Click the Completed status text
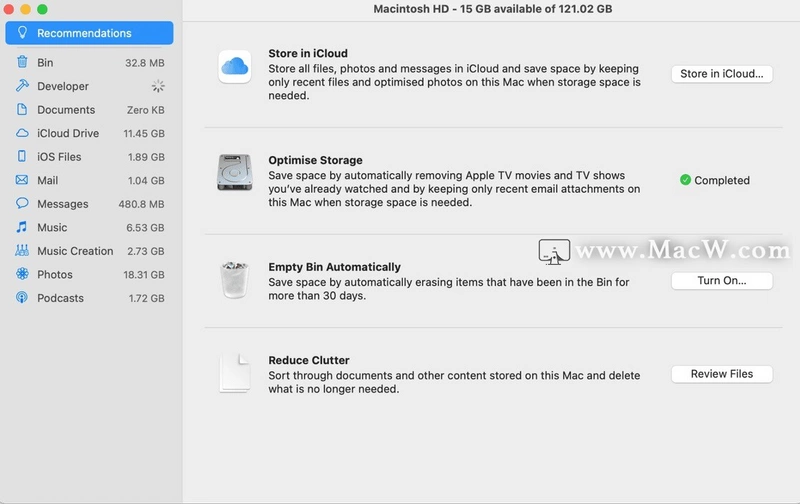 [x=722, y=180]
